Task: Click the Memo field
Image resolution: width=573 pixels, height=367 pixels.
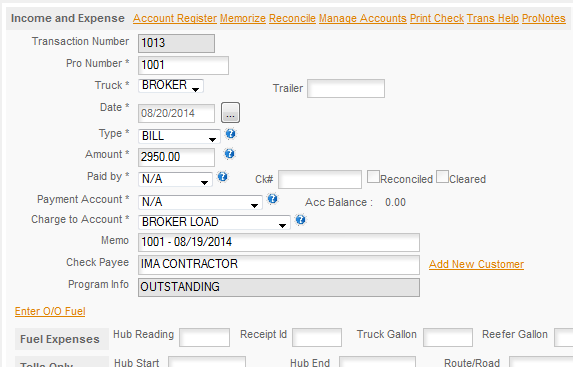Action: [x=279, y=242]
